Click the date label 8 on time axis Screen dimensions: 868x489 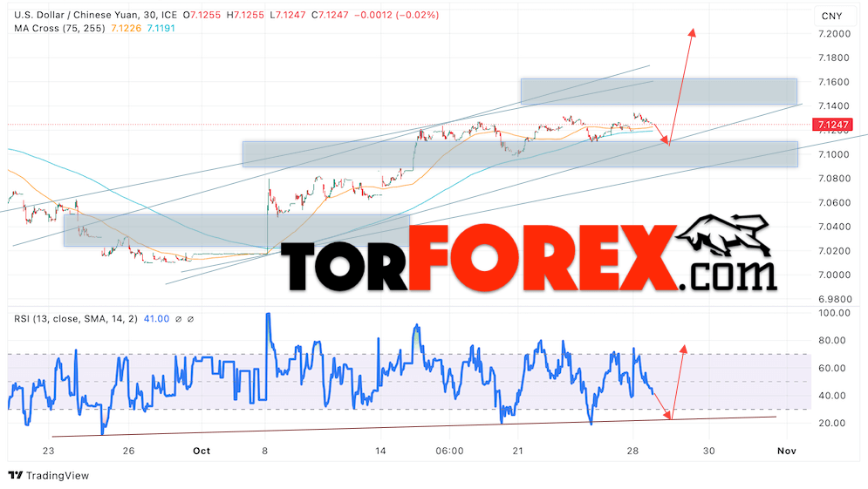point(264,451)
